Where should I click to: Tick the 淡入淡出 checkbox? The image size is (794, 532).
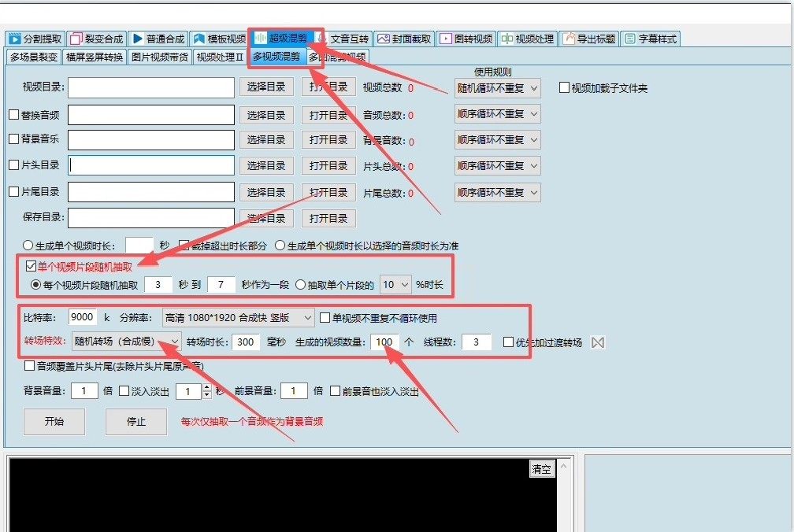(x=124, y=391)
